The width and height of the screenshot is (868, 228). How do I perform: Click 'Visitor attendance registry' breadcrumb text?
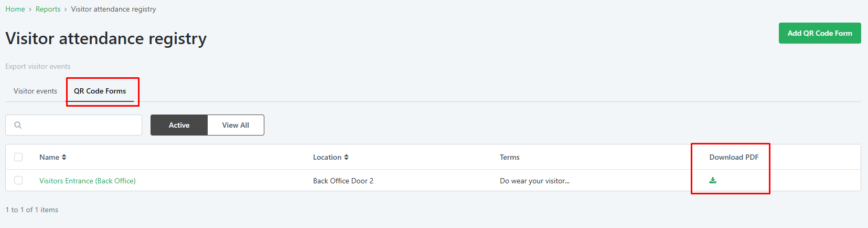114,9
